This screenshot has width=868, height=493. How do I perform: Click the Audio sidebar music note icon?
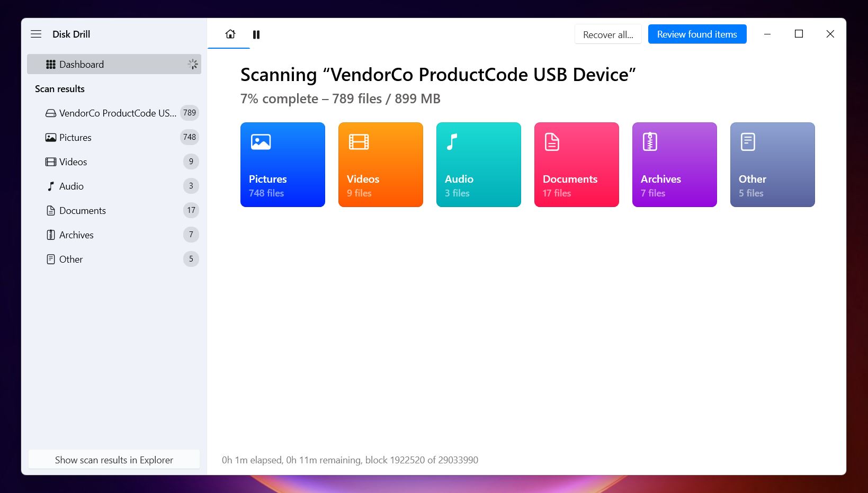(x=51, y=186)
